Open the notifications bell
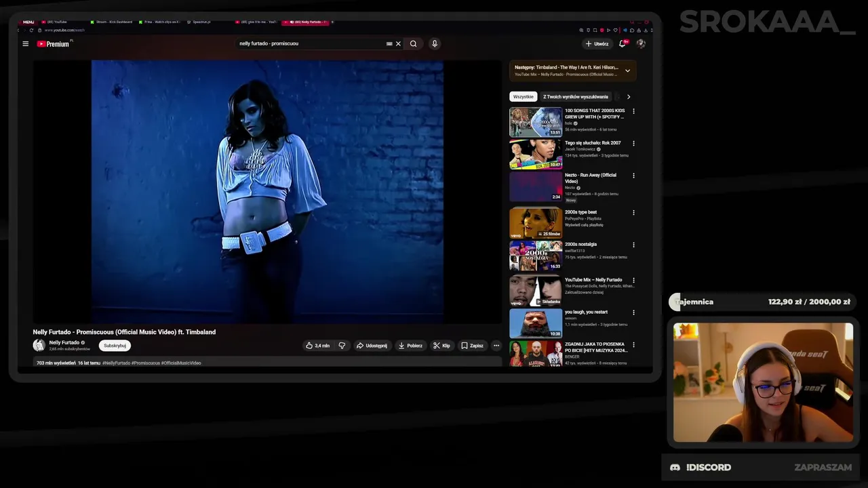This screenshot has width=868, height=488. coord(623,43)
